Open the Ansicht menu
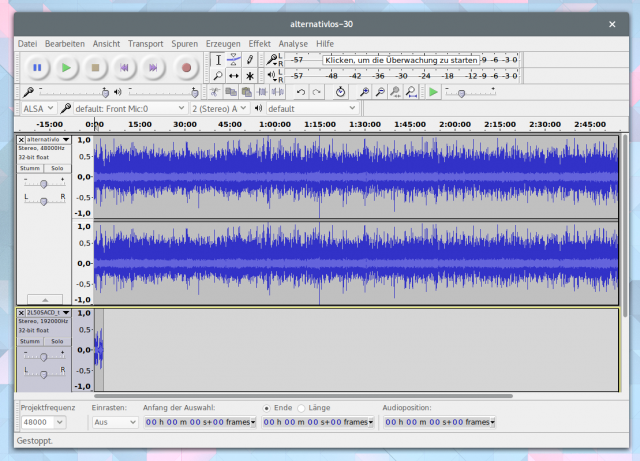This screenshot has height=461, width=640. click(106, 44)
